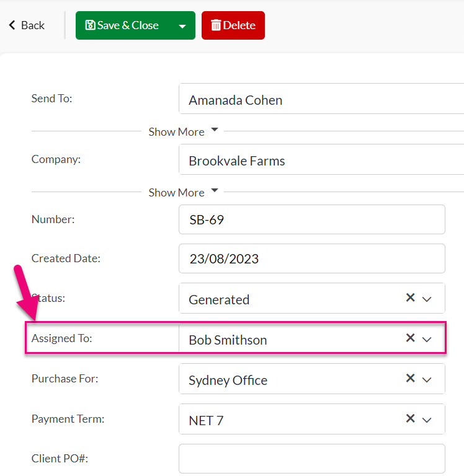This screenshot has width=464, height=476.
Task: Click the Back chevron arrow icon
Action: (x=12, y=25)
